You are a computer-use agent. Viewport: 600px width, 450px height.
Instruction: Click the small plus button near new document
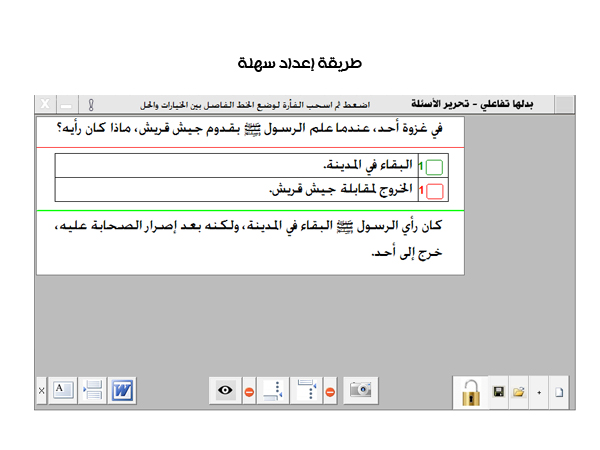coord(539,392)
